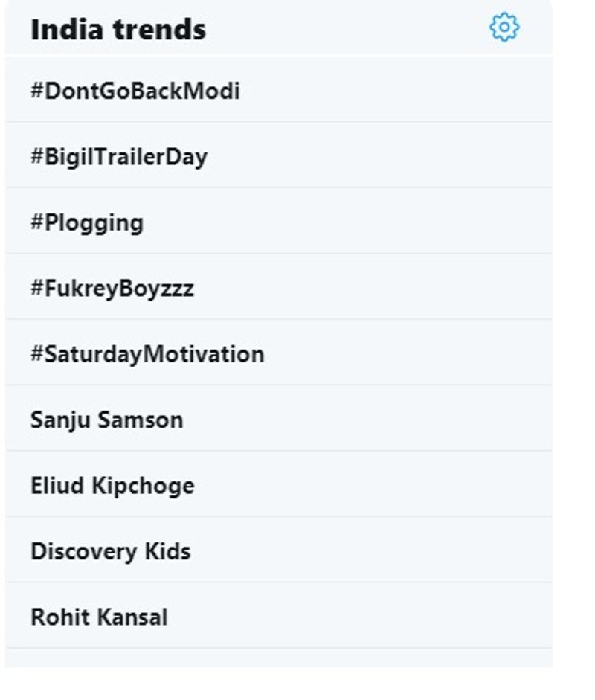
Task: Show tweets mentioning Eliud Kipchoge
Action: tap(112, 486)
